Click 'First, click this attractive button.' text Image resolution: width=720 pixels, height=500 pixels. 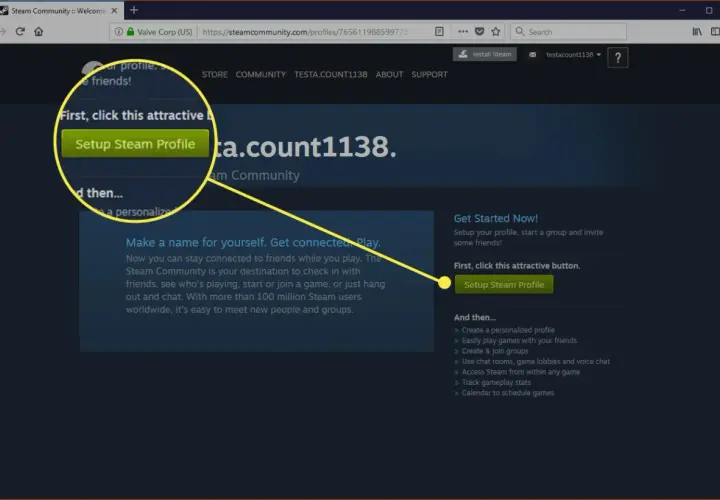pos(517,266)
